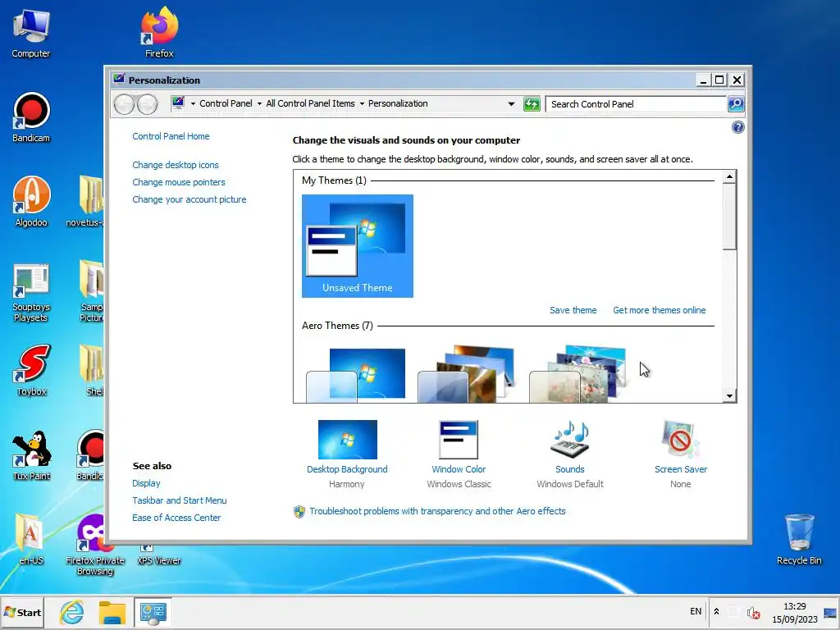Open the Souptoys Playsets desktop icon
840x630 pixels.
tap(31, 293)
